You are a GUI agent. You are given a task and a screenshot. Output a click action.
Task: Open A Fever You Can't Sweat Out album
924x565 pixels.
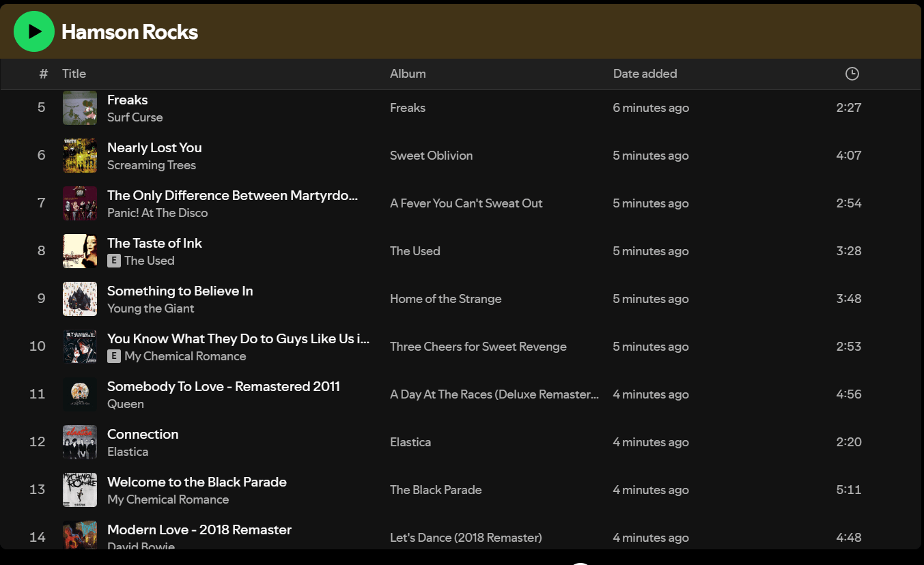466,203
